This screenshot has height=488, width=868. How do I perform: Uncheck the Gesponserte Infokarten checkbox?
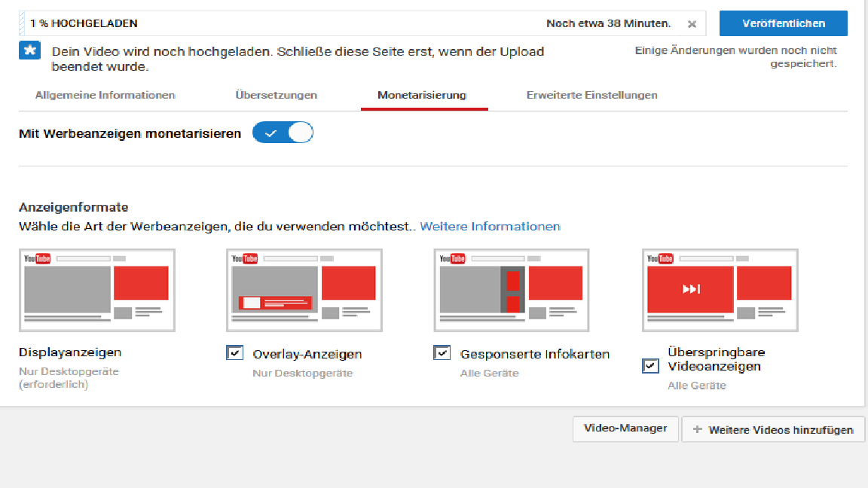tap(442, 352)
